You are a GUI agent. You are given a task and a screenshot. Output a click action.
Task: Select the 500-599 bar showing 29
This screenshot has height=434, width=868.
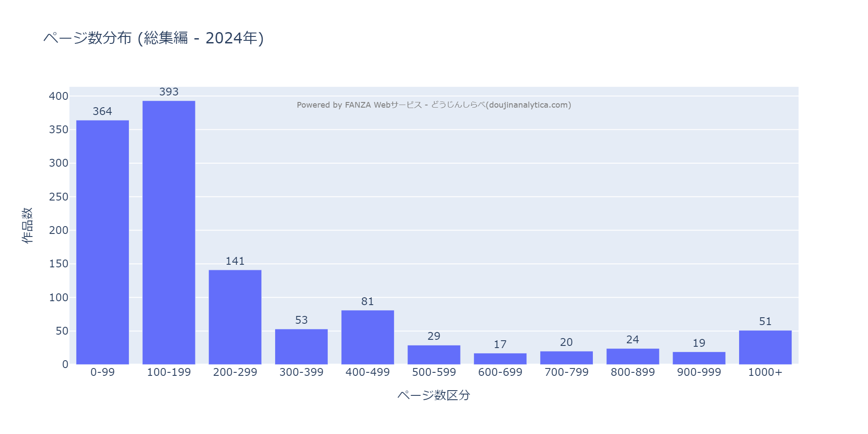coord(434,355)
